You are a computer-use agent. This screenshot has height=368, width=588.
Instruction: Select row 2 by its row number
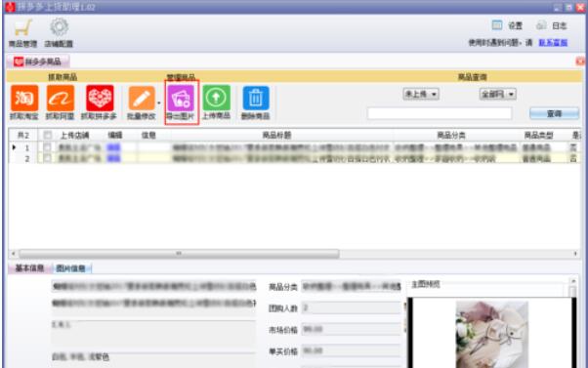pos(26,159)
